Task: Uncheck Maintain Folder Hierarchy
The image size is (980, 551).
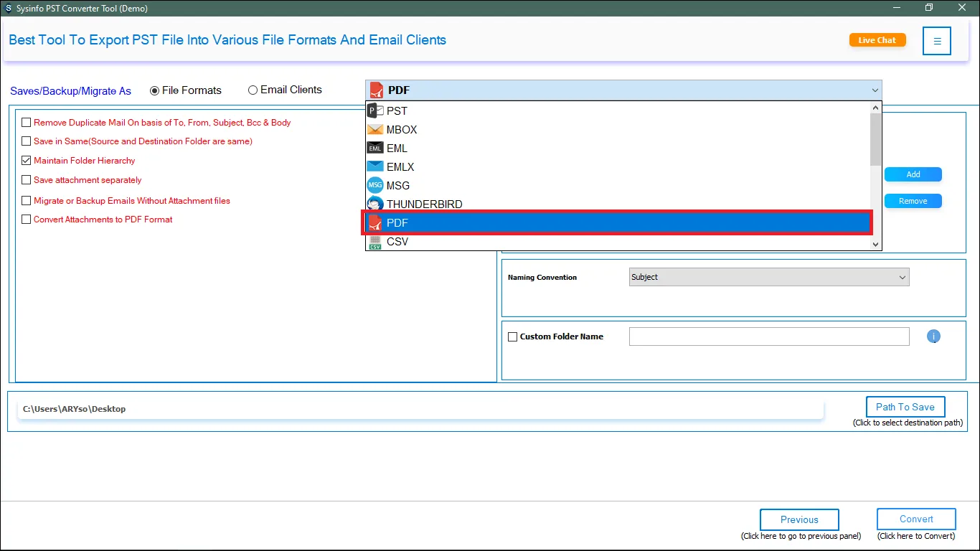Action: 27,161
